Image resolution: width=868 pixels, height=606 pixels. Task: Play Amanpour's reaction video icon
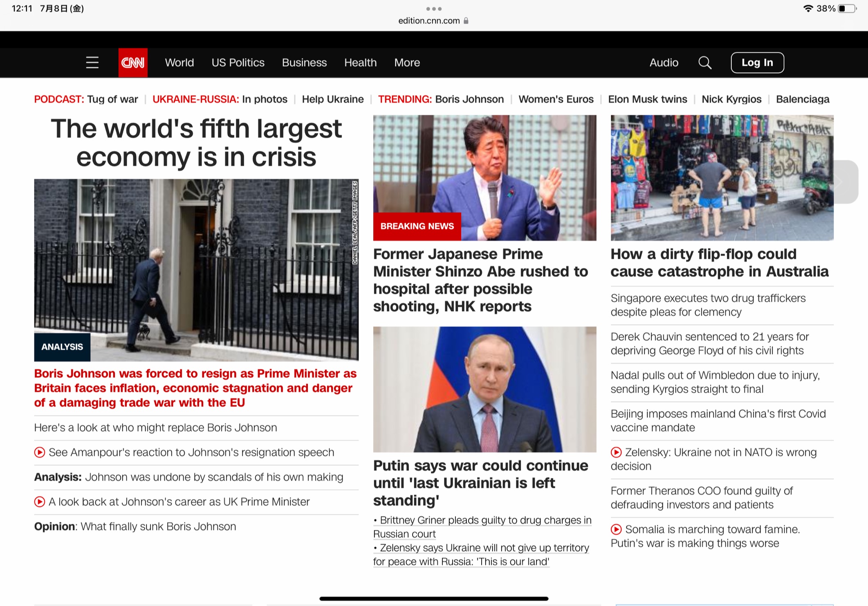(40, 452)
